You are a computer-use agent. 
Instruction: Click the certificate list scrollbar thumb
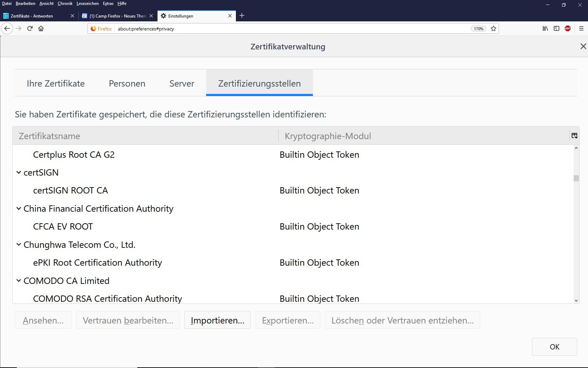(x=576, y=178)
